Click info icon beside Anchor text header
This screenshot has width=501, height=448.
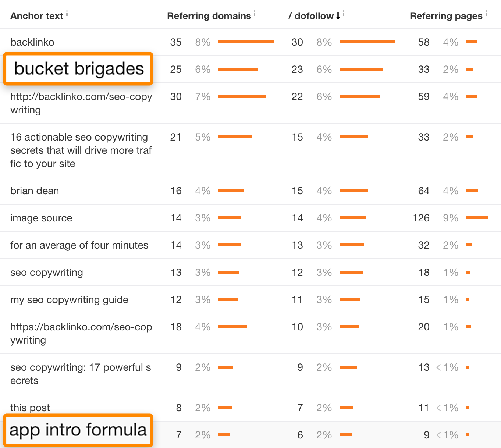(x=67, y=14)
